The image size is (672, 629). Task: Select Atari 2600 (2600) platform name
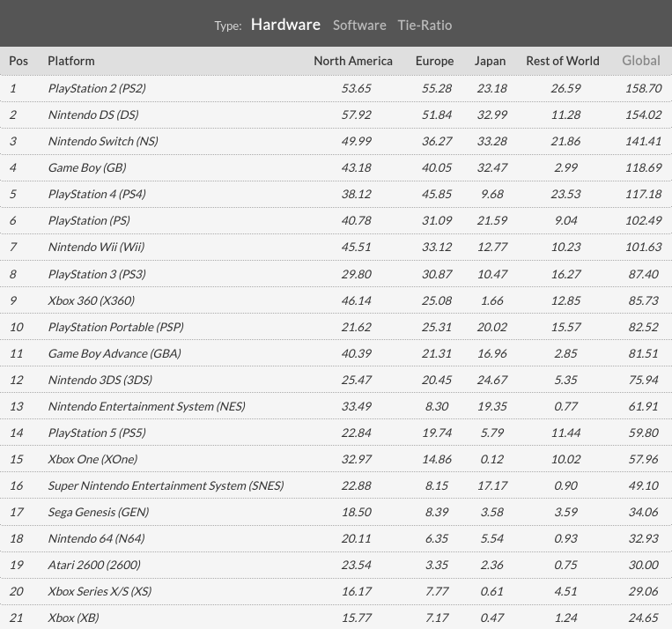(94, 565)
